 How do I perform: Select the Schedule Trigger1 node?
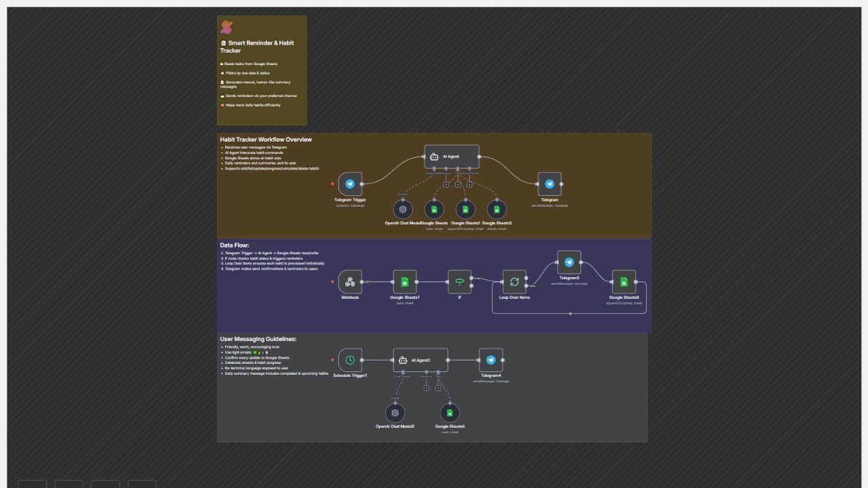click(350, 360)
